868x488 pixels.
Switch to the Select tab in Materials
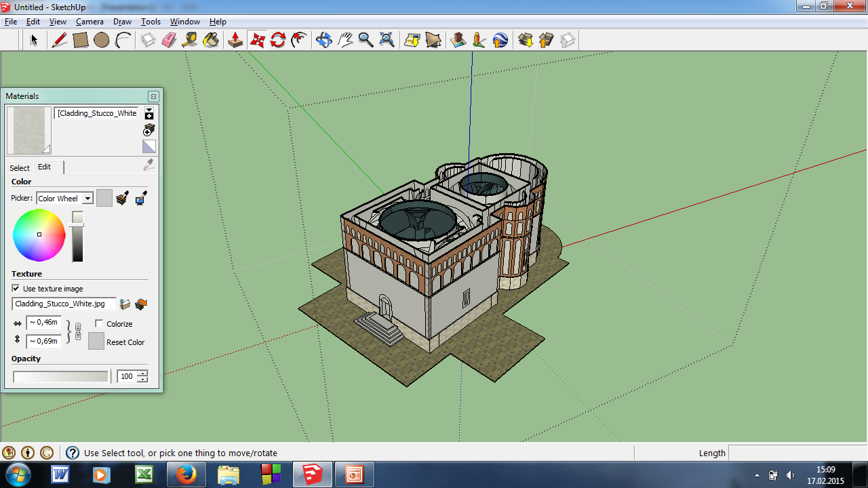20,167
